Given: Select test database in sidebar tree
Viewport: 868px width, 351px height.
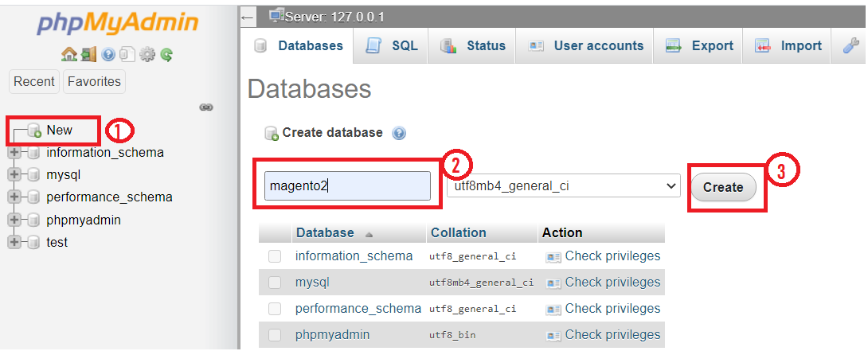Looking at the screenshot, I should [x=57, y=243].
